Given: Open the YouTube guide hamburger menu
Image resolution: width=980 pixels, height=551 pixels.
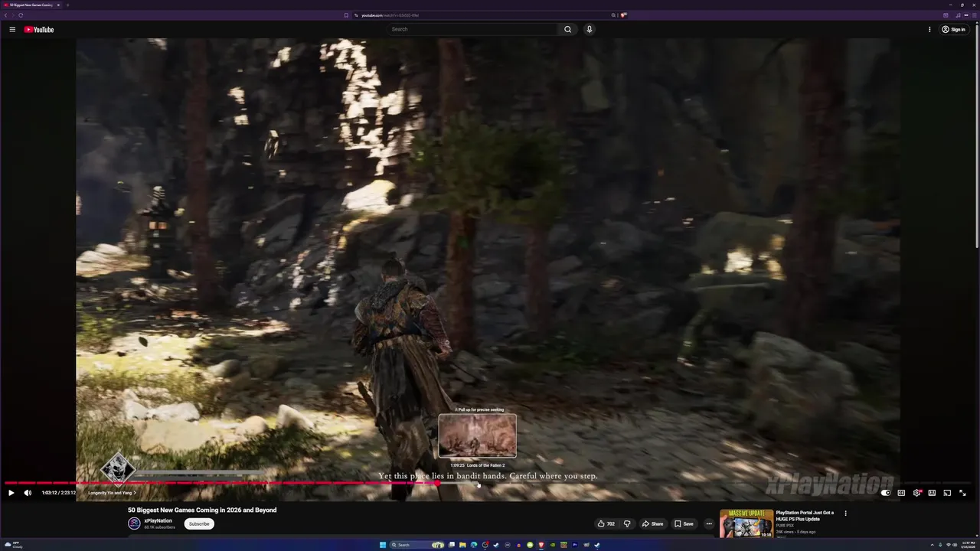Looking at the screenshot, I should tap(12, 29).
